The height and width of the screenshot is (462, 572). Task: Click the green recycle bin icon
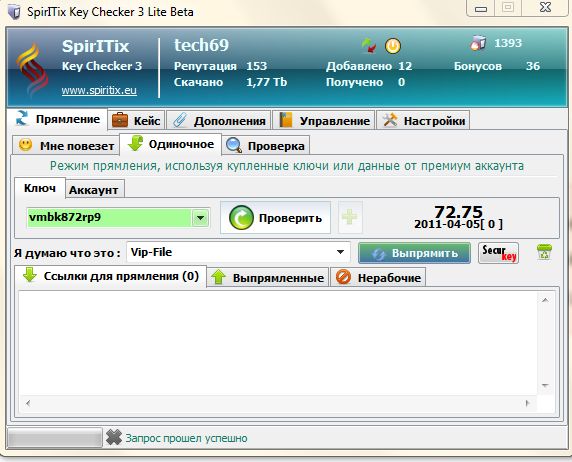point(544,252)
